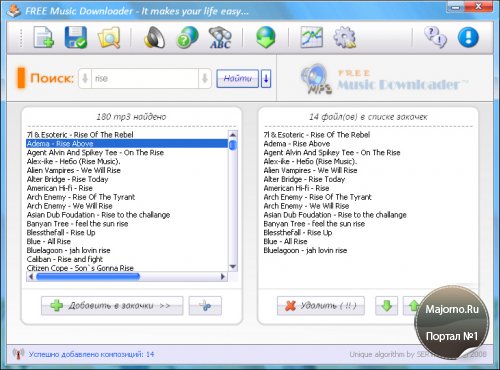500x370 pixels.
Task: Click the globe with question mark icon
Action: coord(187,37)
